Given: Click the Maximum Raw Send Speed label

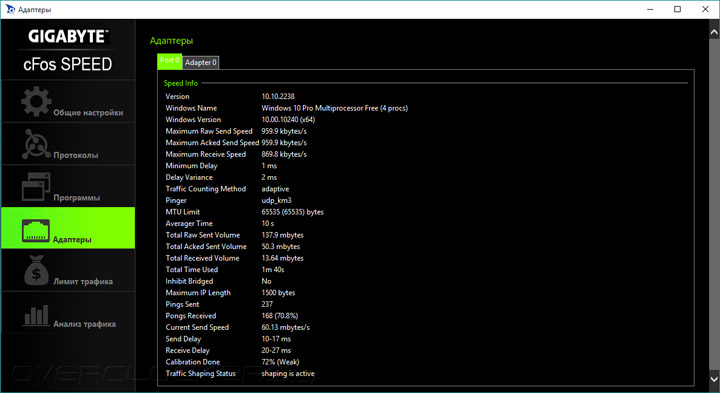Looking at the screenshot, I should point(209,131).
